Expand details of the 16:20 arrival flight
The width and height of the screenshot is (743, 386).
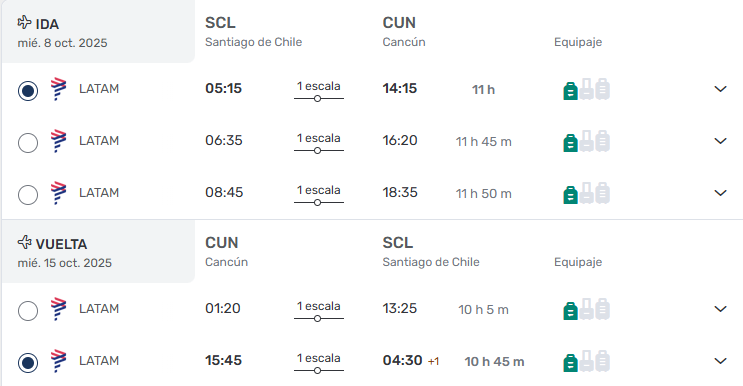pyautogui.click(x=720, y=141)
